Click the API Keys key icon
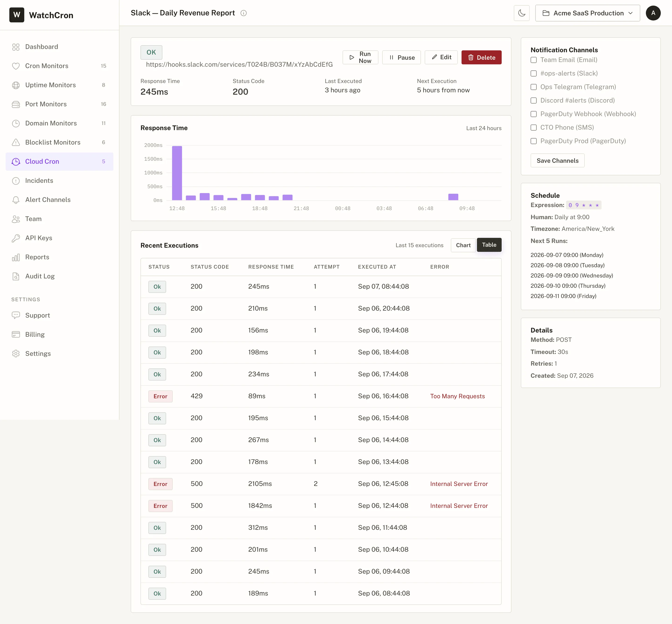The height and width of the screenshot is (624, 672). pyautogui.click(x=16, y=238)
